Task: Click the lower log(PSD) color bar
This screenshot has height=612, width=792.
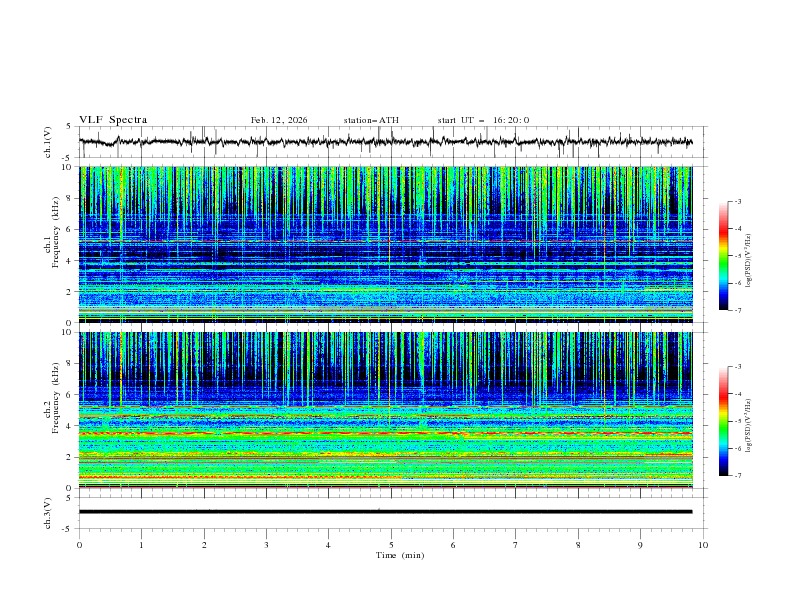Action: 724,421
